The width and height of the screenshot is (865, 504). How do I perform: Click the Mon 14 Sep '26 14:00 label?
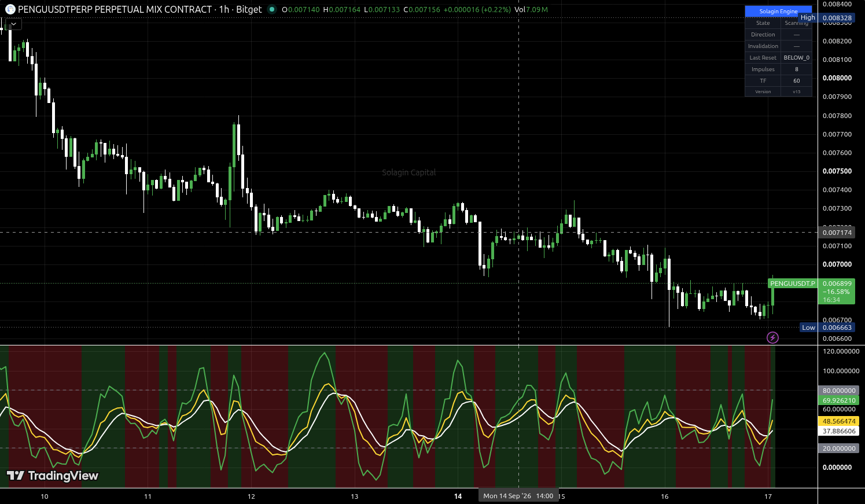[x=518, y=496]
